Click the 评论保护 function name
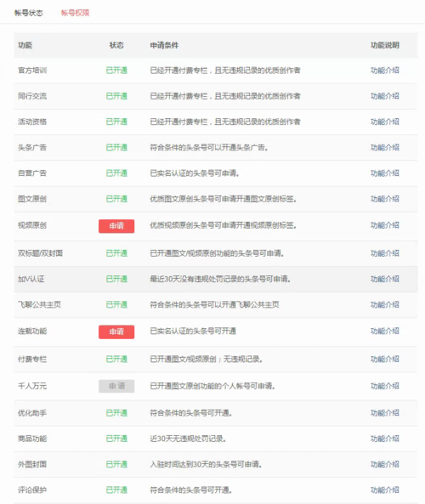The width and height of the screenshot is (425, 504). tap(32, 490)
